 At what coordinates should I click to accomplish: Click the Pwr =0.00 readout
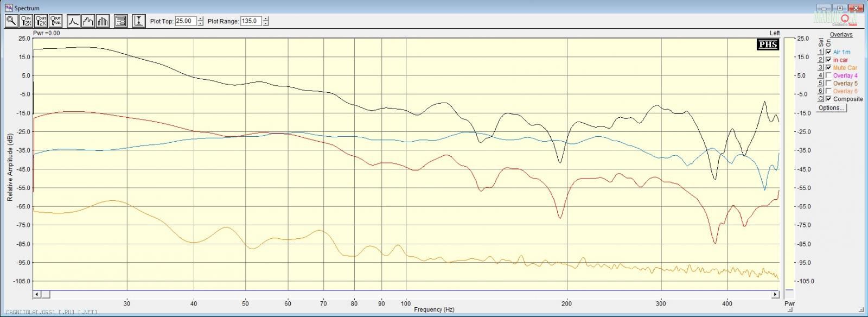tap(47, 33)
